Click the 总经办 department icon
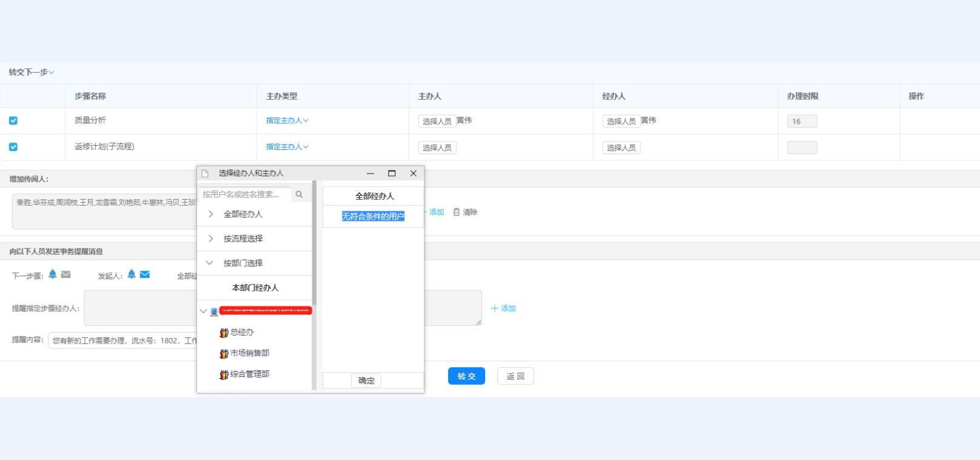Screen dimensions: 980x460 [224, 333]
